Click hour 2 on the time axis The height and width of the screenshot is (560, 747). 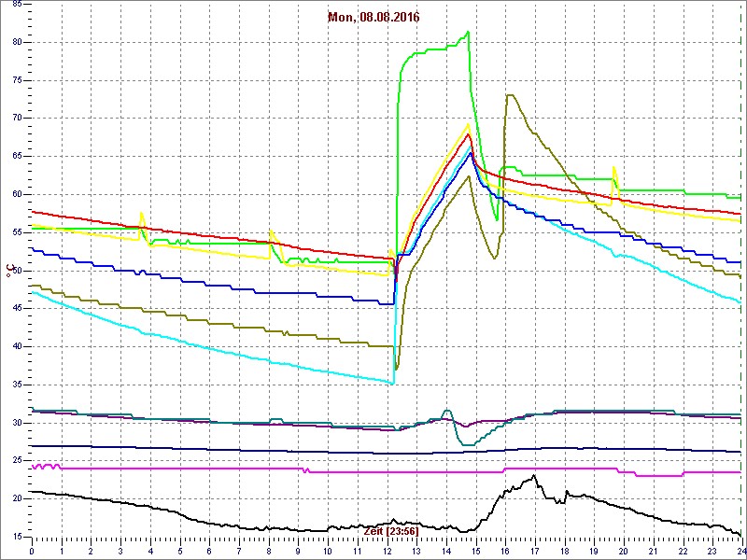91,550
